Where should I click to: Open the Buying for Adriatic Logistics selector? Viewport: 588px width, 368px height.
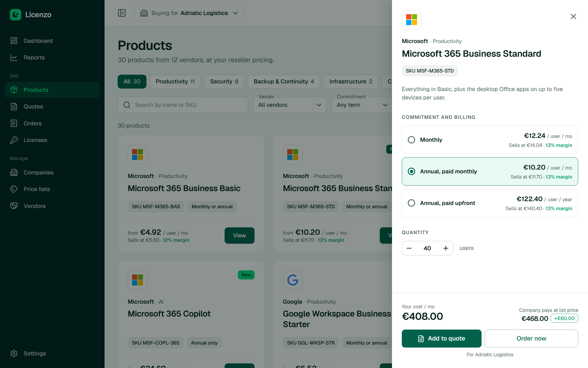coord(189,13)
